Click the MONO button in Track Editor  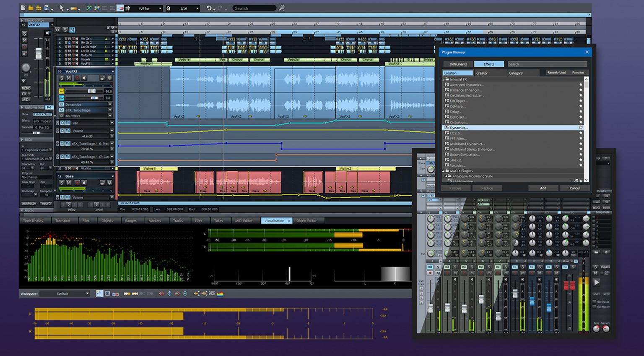point(26,88)
